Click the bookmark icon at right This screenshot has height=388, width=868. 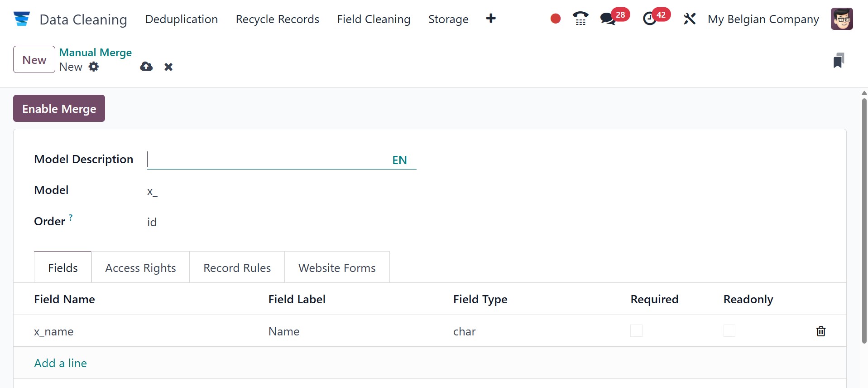click(x=838, y=61)
